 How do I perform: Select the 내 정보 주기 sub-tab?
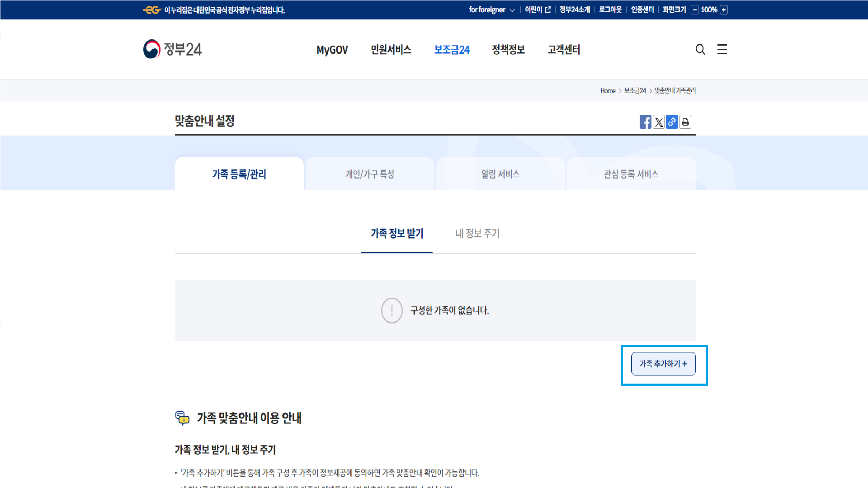pyautogui.click(x=476, y=234)
